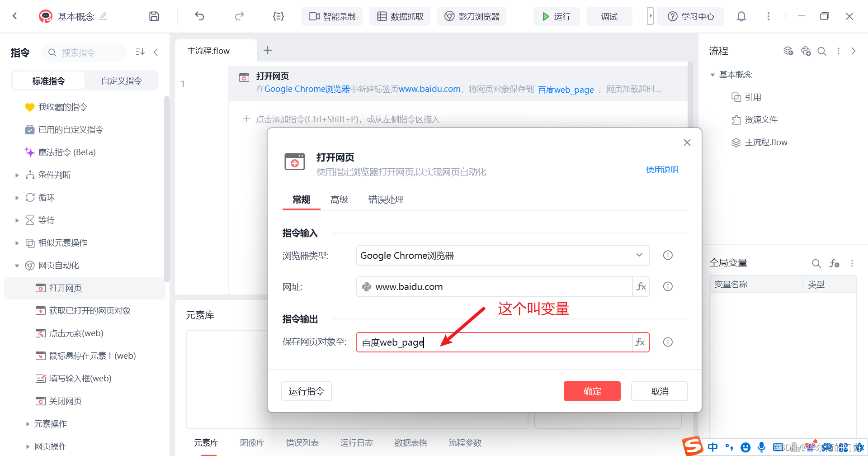Collapse the instruction panel chevron
The width and height of the screenshot is (868, 456).
[156, 52]
